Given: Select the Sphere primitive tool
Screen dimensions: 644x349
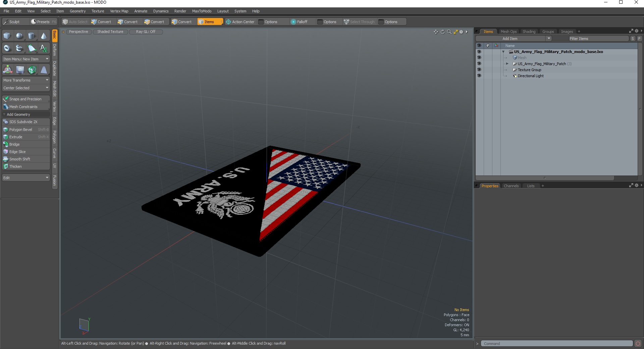Looking at the screenshot, I should coord(19,36).
